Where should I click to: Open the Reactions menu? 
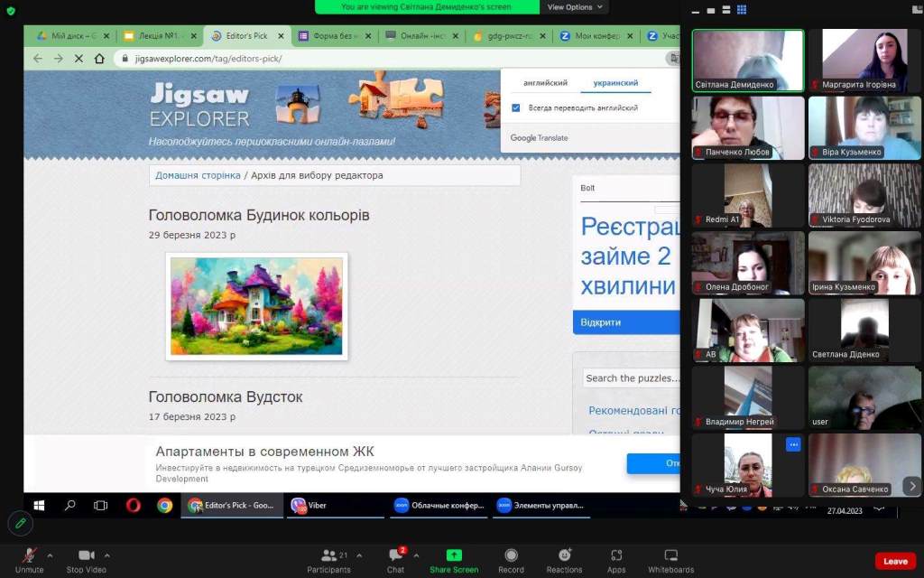coord(564,555)
